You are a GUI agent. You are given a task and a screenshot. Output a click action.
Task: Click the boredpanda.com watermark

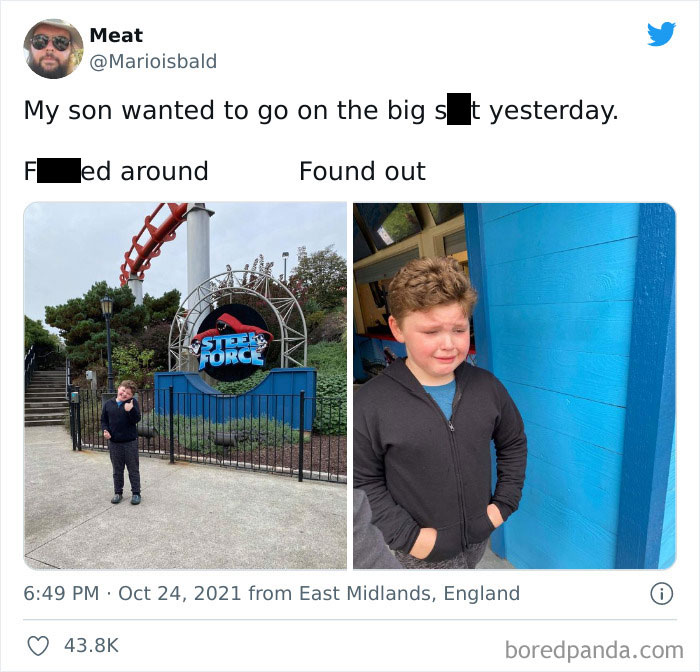pos(594,650)
